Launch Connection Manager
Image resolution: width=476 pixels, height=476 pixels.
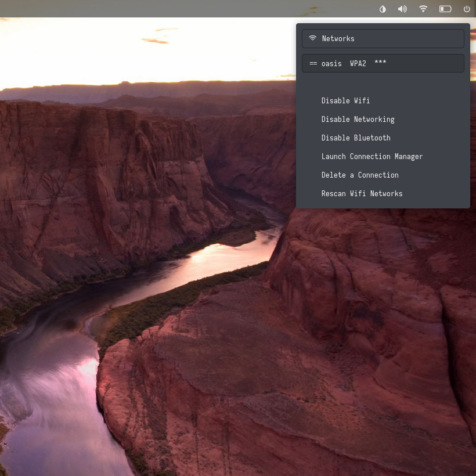coord(372,156)
